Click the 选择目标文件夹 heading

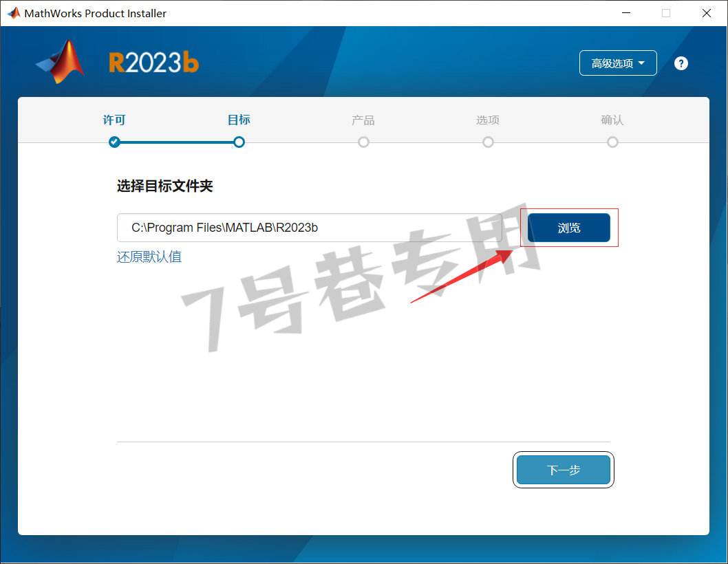click(x=165, y=186)
